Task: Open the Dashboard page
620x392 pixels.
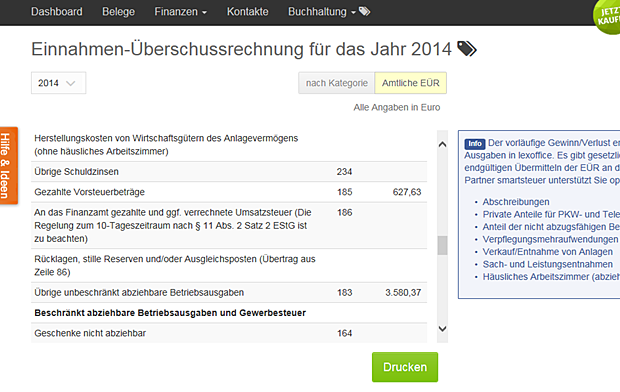Action: [57, 12]
